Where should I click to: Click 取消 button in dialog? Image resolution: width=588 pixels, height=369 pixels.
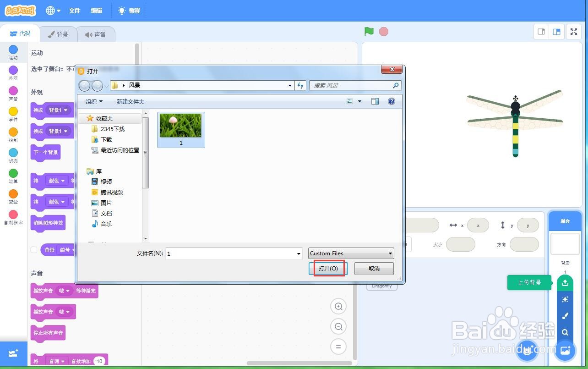[374, 268]
